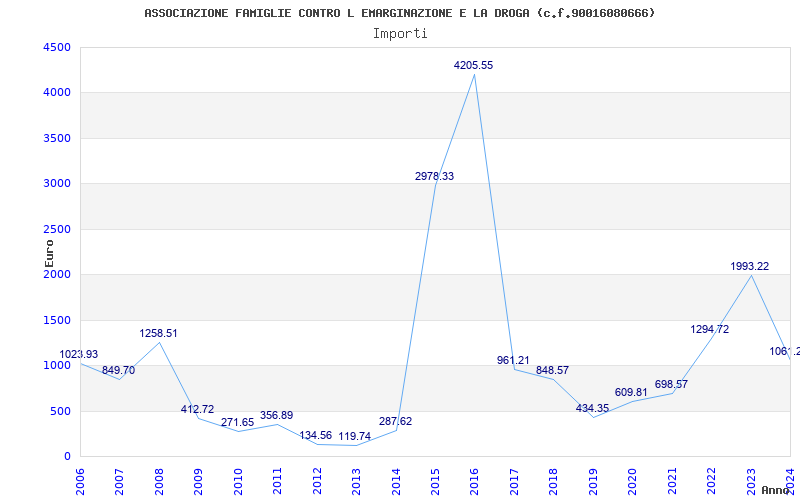Click the 2010 year label
The width and height of the screenshot is (800, 500).
(x=238, y=481)
